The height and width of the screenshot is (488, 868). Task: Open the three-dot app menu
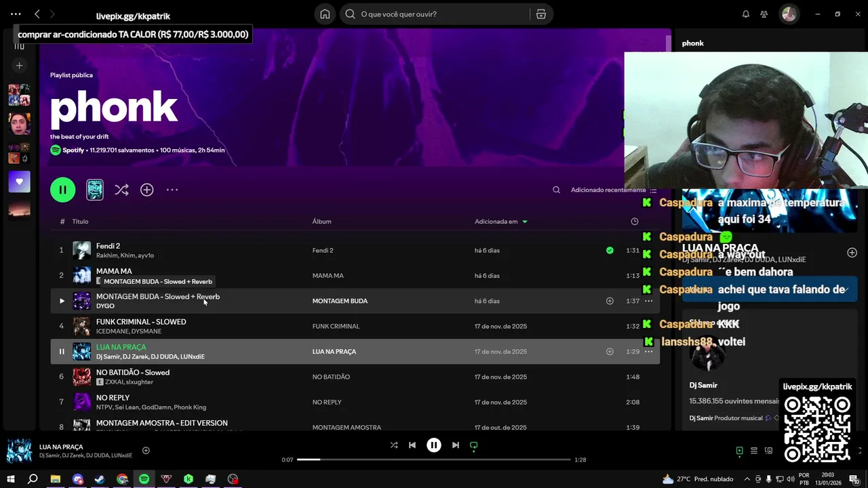(x=16, y=14)
